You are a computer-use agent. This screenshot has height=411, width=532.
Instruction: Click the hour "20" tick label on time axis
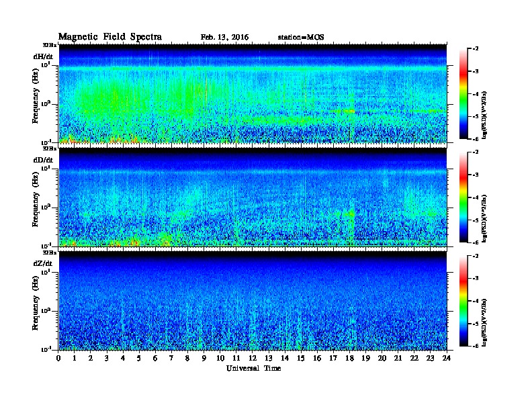(x=382, y=359)
